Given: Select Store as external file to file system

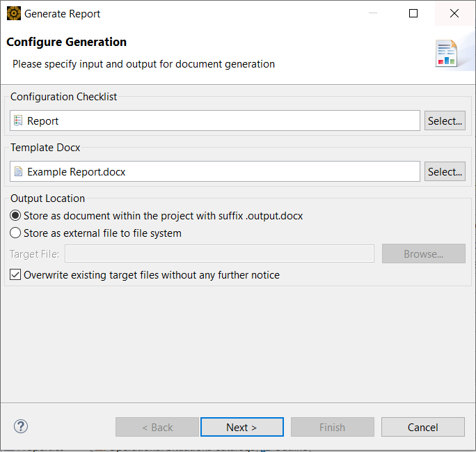Looking at the screenshot, I should (x=15, y=233).
